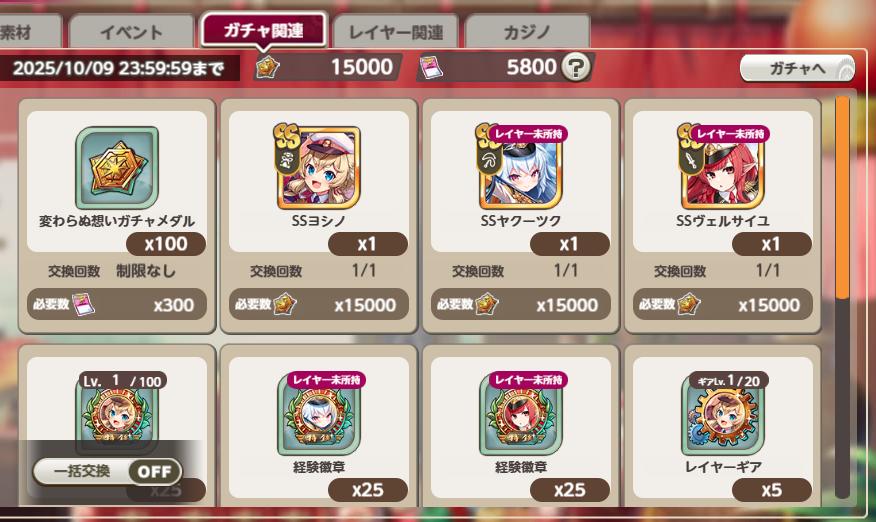Tap the white-haired 経験徽章 badge icon

pos(318,415)
